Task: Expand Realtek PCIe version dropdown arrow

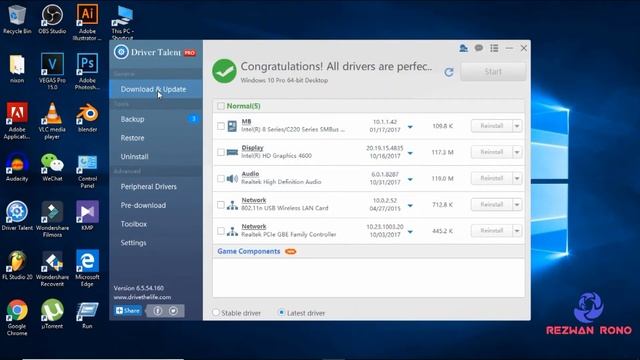Action: click(410, 232)
